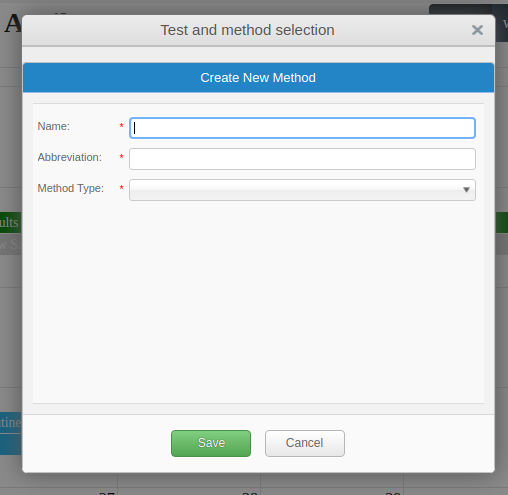Image resolution: width=508 pixels, height=495 pixels.
Task: Cancel creating the new method
Action: click(x=305, y=443)
